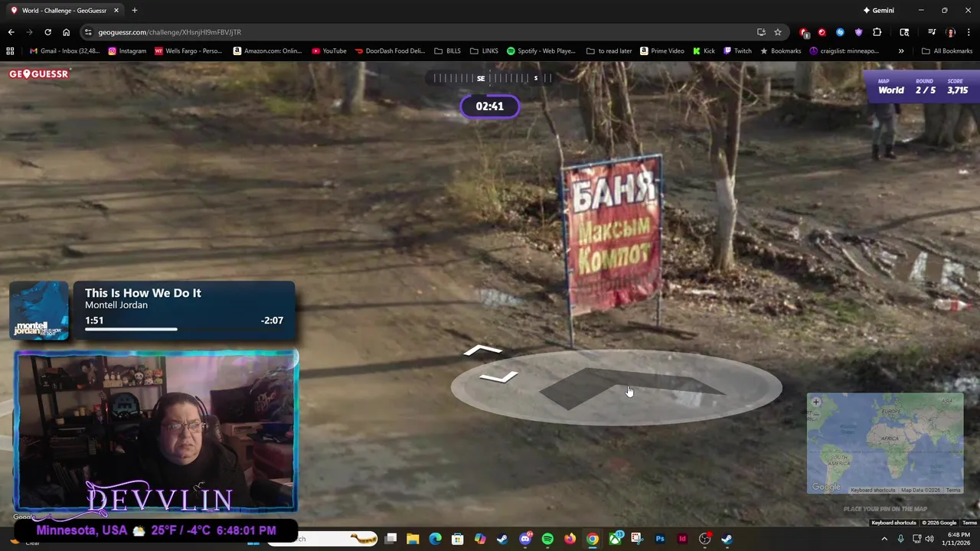This screenshot has height=551, width=980.
Task: Open the YouTube bookmark
Action: click(x=329, y=51)
